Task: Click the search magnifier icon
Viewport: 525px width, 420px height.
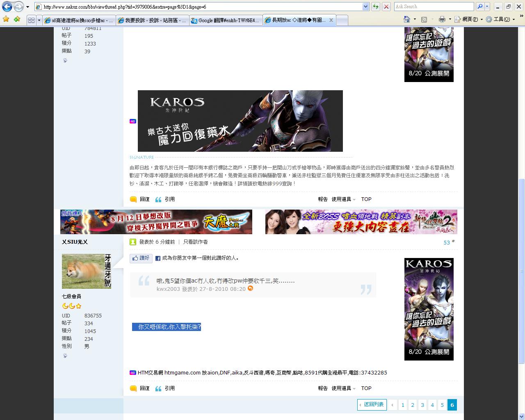Action: pos(479,7)
